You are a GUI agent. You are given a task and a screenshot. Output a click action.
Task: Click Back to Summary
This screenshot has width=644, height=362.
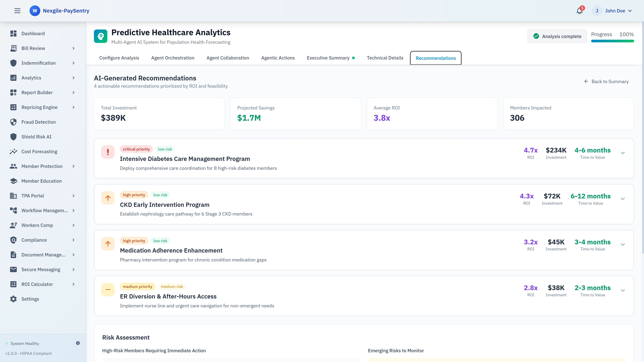(606, 81)
